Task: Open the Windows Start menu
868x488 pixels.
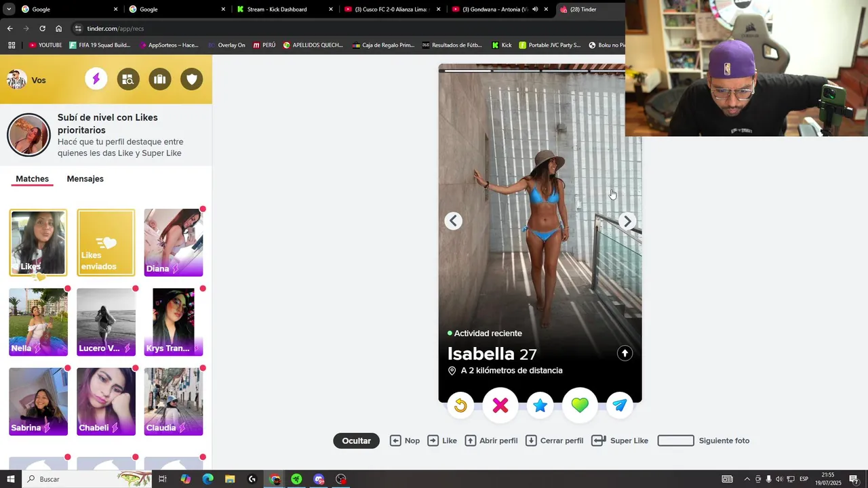Action: pyautogui.click(x=11, y=479)
